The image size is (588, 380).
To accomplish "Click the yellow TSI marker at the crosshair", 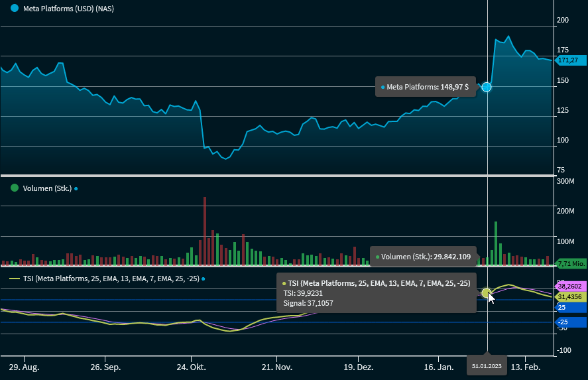I will tap(486, 292).
